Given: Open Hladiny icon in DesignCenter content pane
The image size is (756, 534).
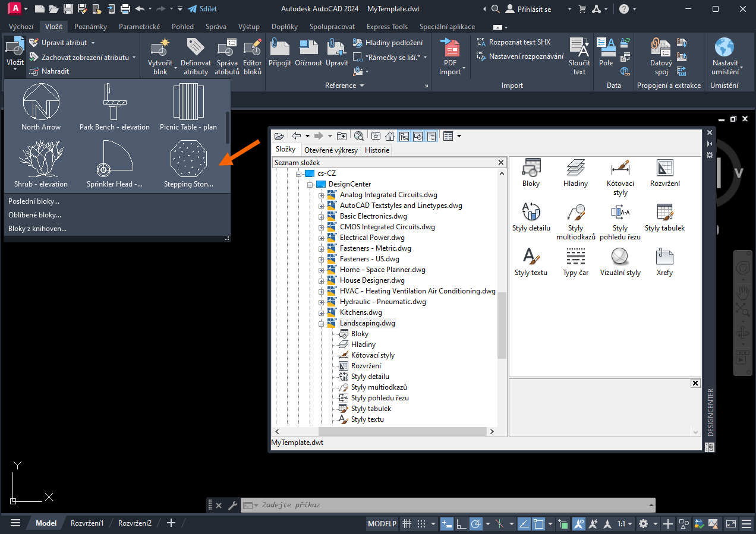Looking at the screenshot, I should tap(575, 173).
